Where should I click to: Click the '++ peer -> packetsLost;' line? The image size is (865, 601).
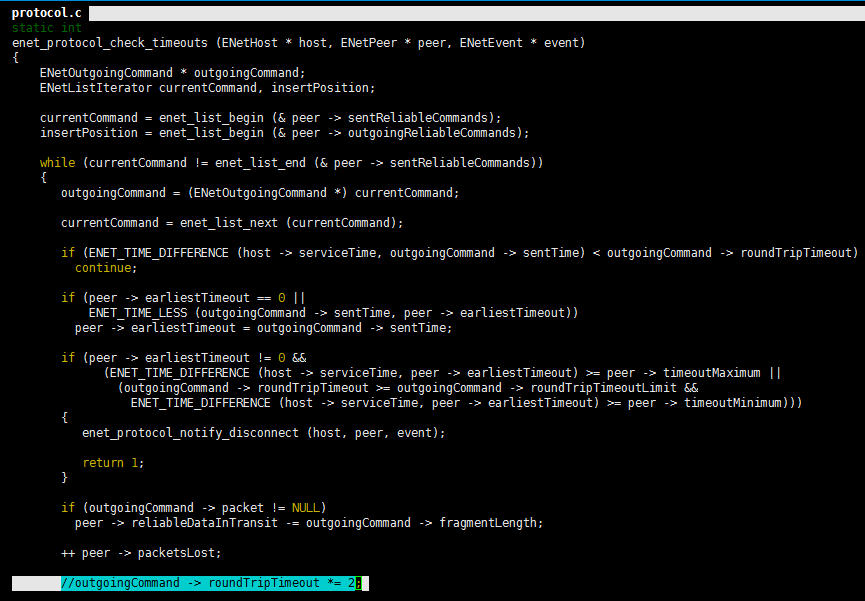point(141,553)
